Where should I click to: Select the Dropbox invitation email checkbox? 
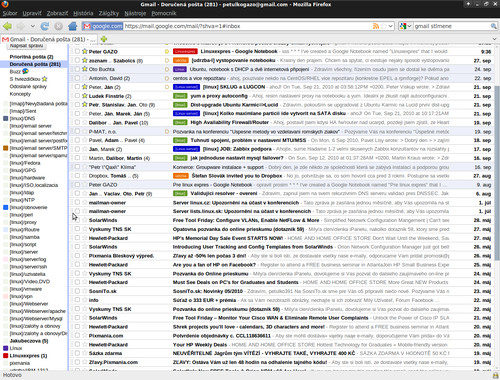coord(77,176)
